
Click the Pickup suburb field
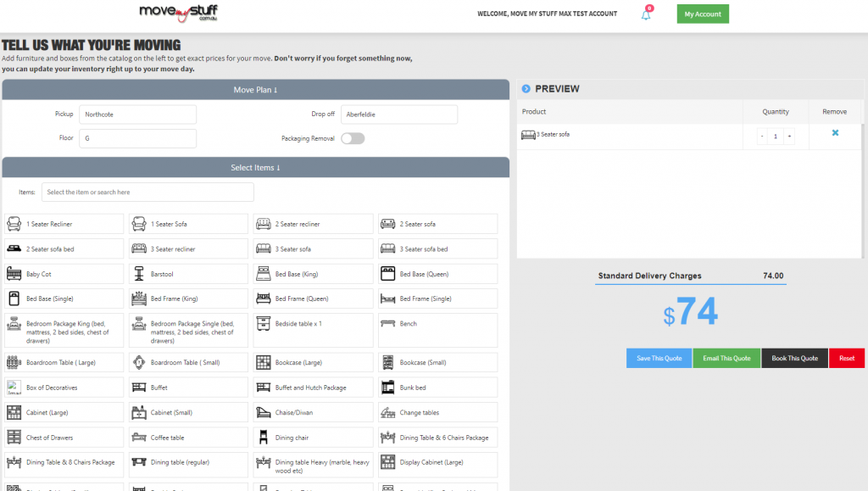(x=138, y=114)
